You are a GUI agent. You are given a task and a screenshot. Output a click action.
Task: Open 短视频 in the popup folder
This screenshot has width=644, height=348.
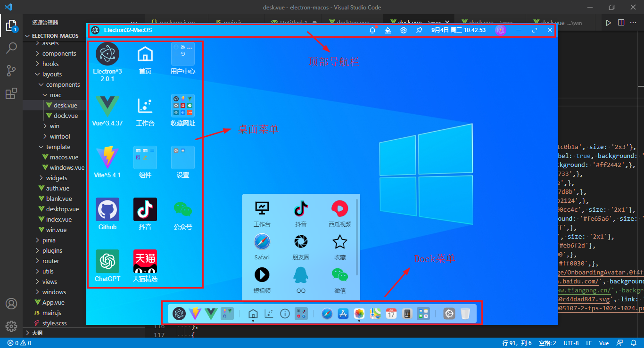point(262,274)
